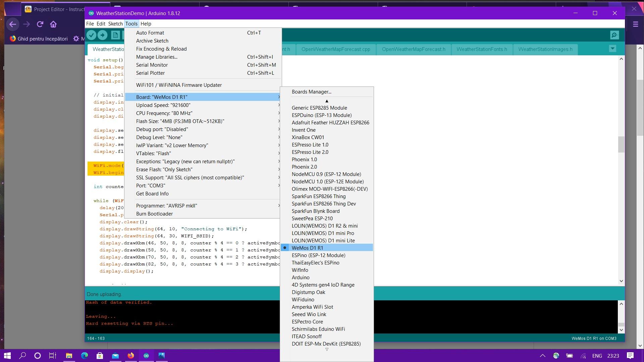The image size is (644, 362).
Task: Open Microsoft Edge from taskbar
Action: [85, 356]
